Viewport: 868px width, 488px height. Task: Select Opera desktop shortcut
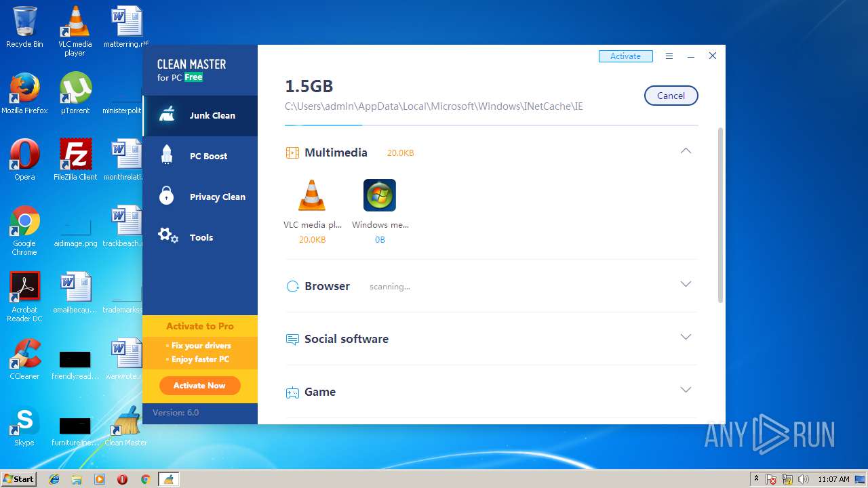tap(24, 160)
